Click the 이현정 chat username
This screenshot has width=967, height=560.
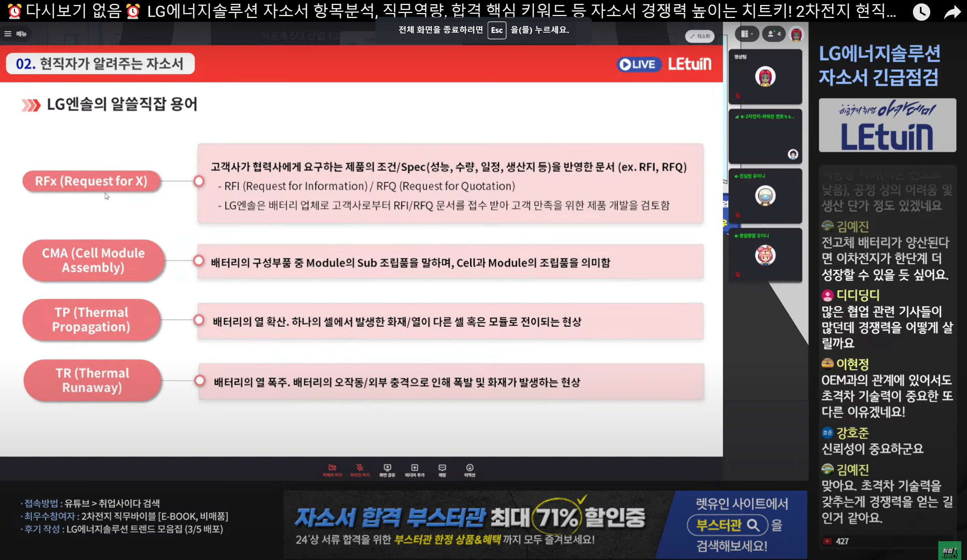pyautogui.click(x=853, y=364)
